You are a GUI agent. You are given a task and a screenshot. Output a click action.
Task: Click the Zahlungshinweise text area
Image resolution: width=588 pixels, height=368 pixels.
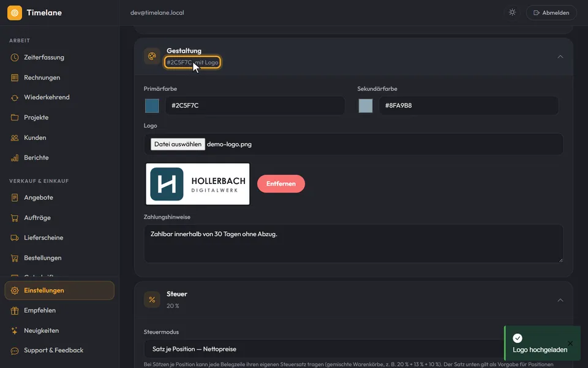pyautogui.click(x=353, y=243)
